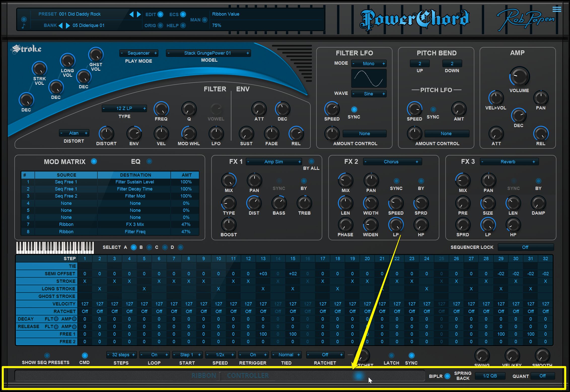Click the MOD WHL knob

189,133
